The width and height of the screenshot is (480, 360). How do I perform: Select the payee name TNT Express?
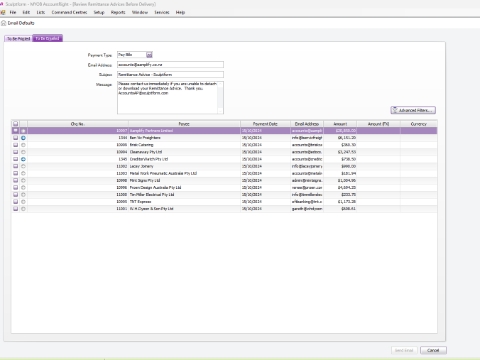pos(140,202)
